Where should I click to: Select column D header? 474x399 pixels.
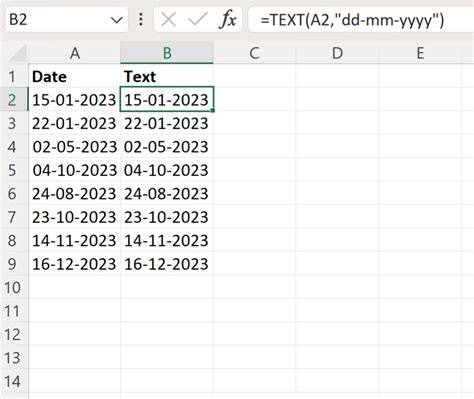(337, 53)
